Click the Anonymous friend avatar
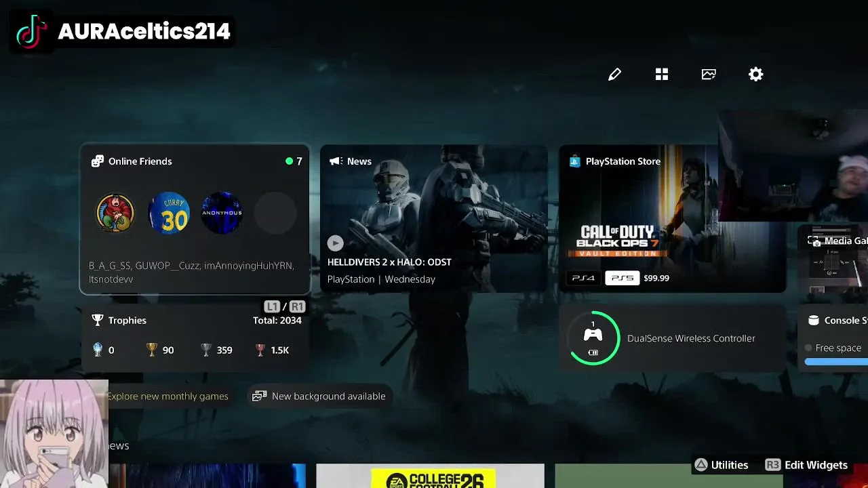This screenshot has height=488, width=868. coord(222,213)
